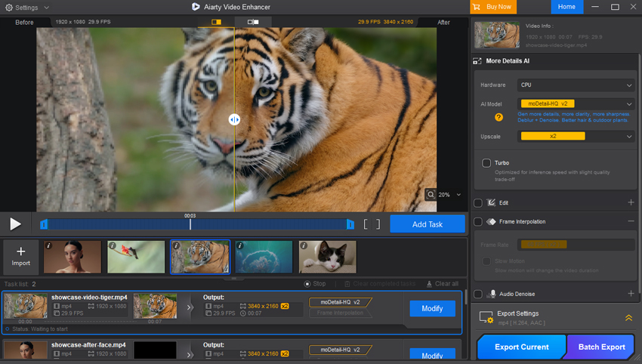642x364 pixels.
Task: Click Clear all tasks
Action: pyautogui.click(x=442, y=284)
